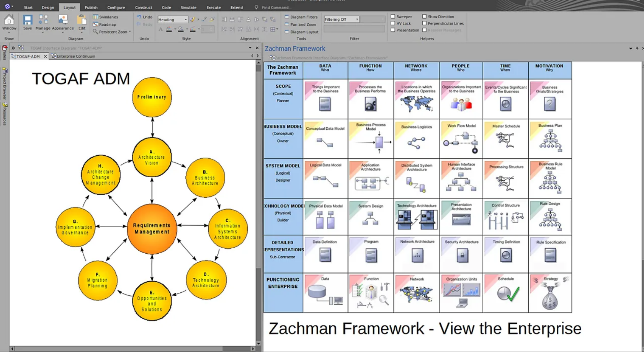Expand the text color dropdown arrow
Screen dimensions: 644x352
pos(175,29)
